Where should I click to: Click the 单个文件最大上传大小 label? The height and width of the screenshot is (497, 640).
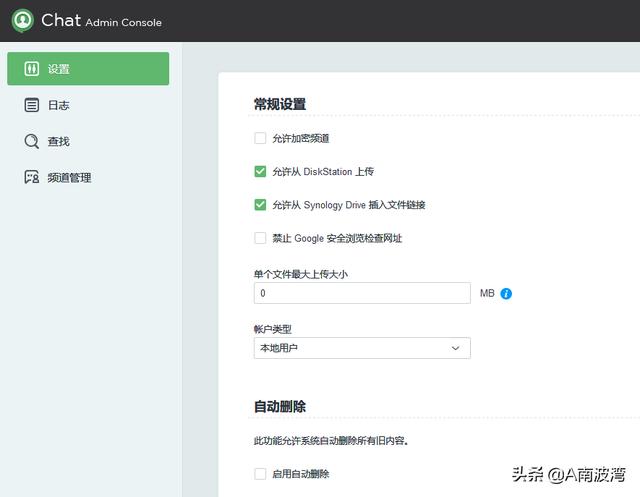(300, 274)
